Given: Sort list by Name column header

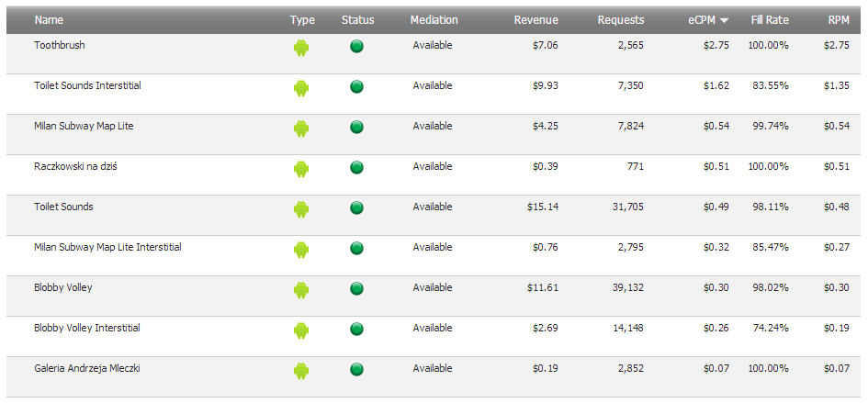Looking at the screenshot, I should [x=49, y=20].
